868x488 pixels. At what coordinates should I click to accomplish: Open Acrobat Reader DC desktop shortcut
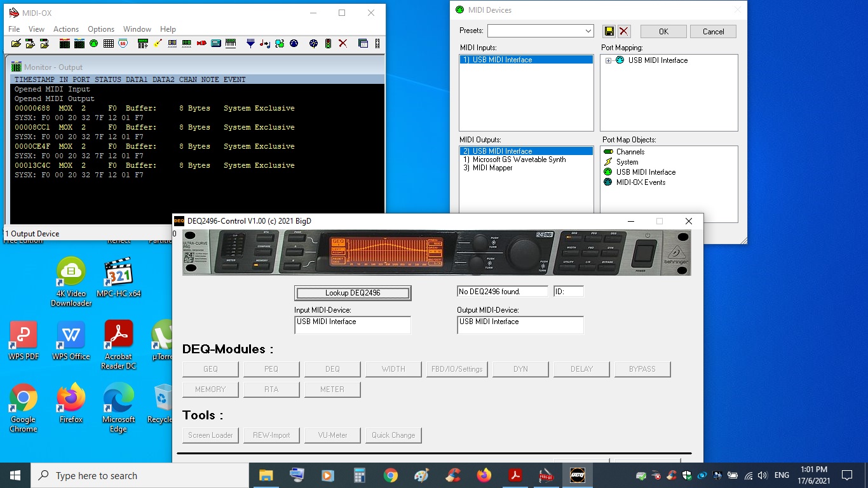[x=118, y=345]
